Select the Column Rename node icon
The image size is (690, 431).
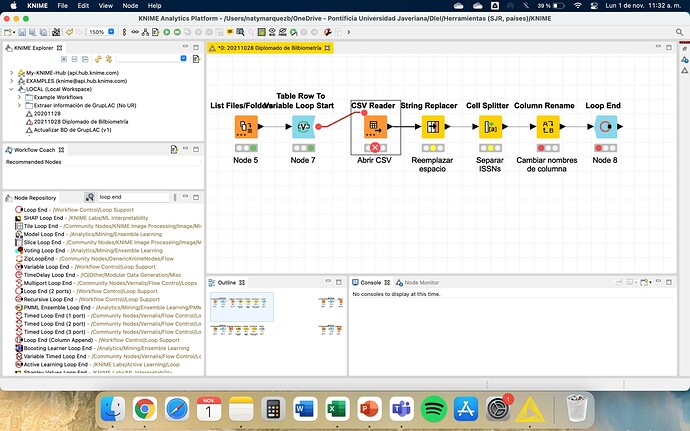click(548, 127)
